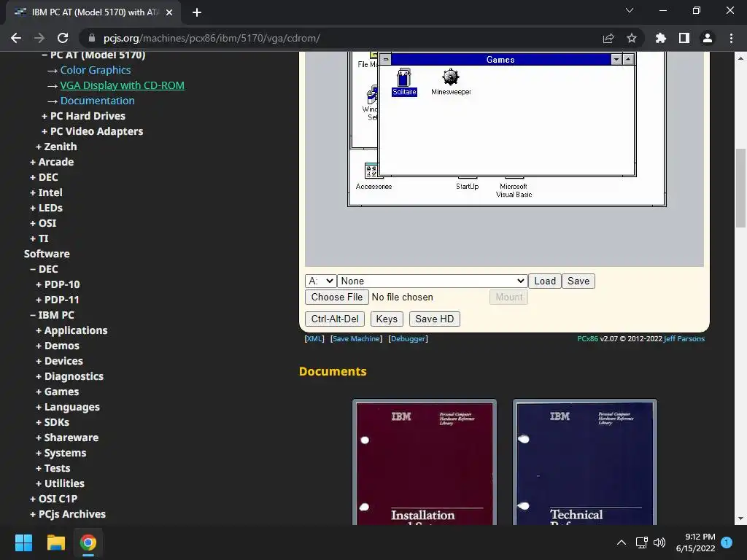Viewport: 747px width, 560px height.
Task: Expand the PC Video Adapters section
Action: [x=92, y=131]
